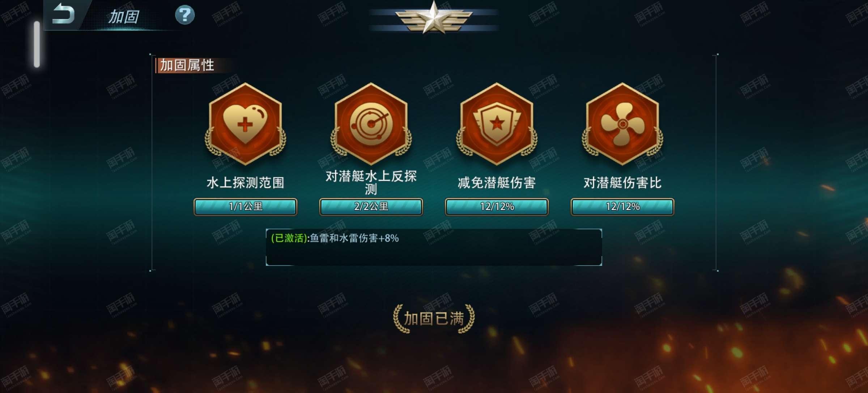
Task: Click the 对潜艇水上反探测 label
Action: [x=371, y=182]
